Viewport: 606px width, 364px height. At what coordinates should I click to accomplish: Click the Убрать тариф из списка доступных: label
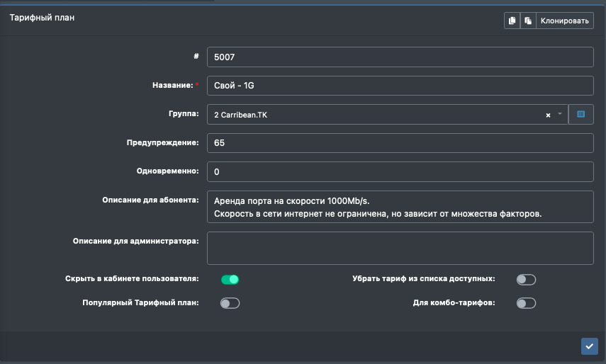(x=424, y=279)
